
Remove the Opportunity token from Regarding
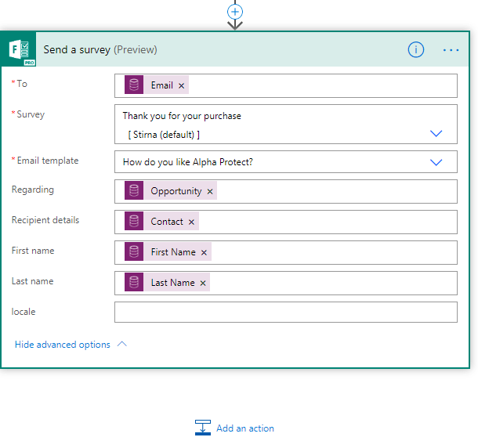[210, 191]
